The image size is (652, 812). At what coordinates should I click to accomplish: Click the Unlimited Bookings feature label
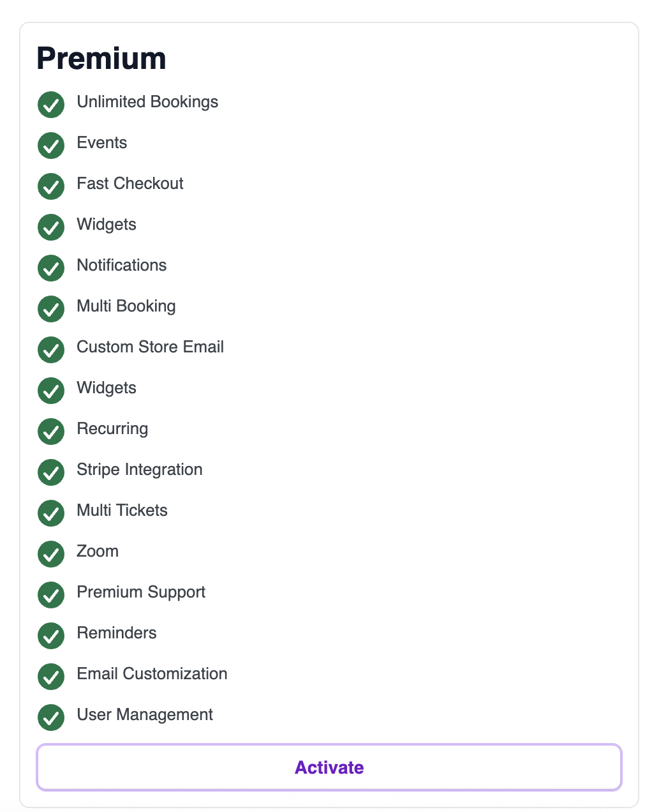[147, 101]
